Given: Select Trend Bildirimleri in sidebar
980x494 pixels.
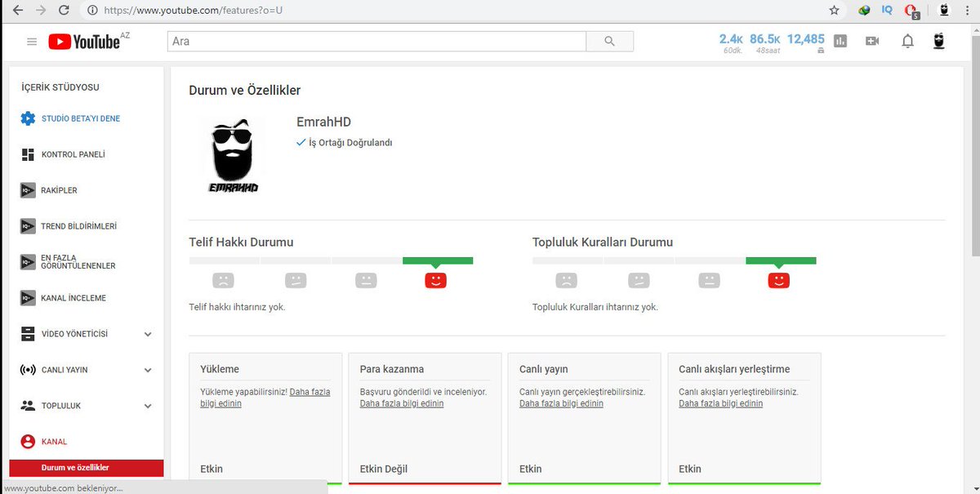Looking at the screenshot, I should [79, 226].
